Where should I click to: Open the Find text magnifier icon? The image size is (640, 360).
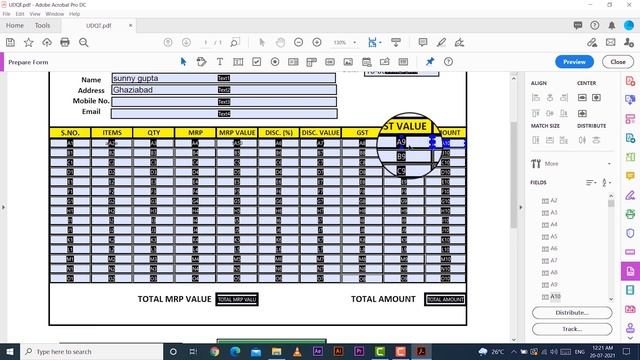[84, 42]
